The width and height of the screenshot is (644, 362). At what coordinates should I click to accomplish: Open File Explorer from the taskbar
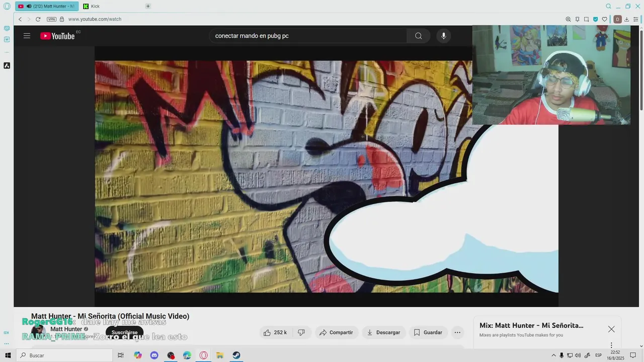[x=220, y=355]
